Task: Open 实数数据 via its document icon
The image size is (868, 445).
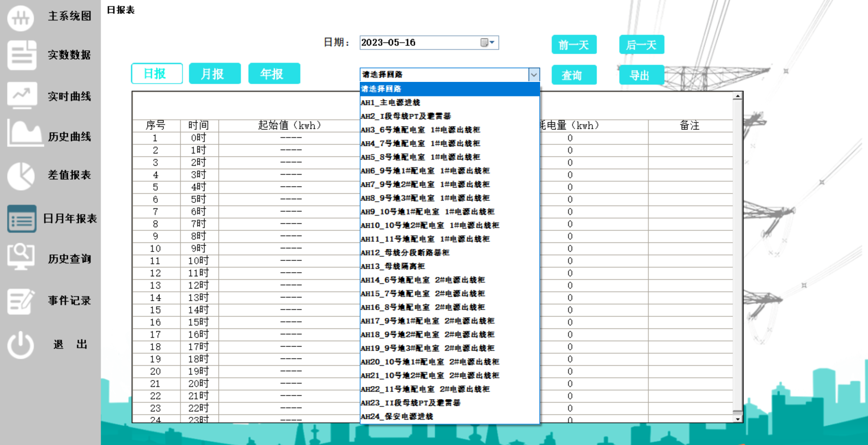Action: coord(21,55)
